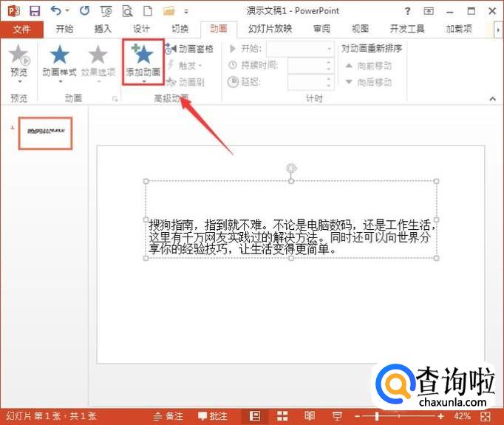Open the 动画样式 gallery
504x425 pixels.
[x=59, y=63]
